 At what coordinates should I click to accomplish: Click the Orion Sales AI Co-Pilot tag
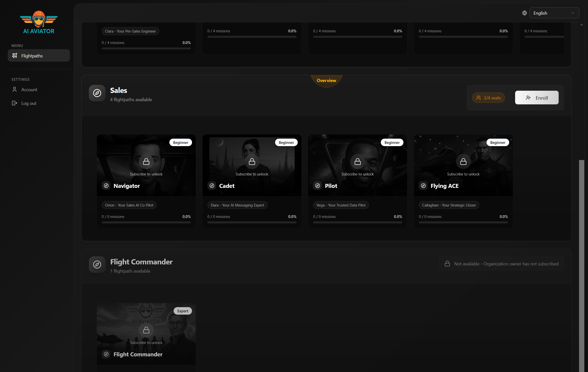(x=129, y=205)
